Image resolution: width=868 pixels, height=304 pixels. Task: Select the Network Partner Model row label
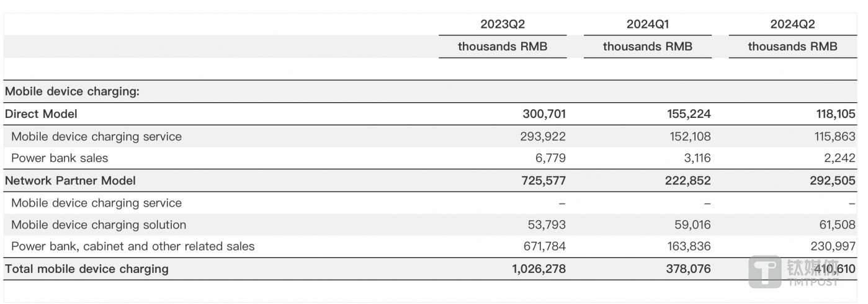click(70, 181)
